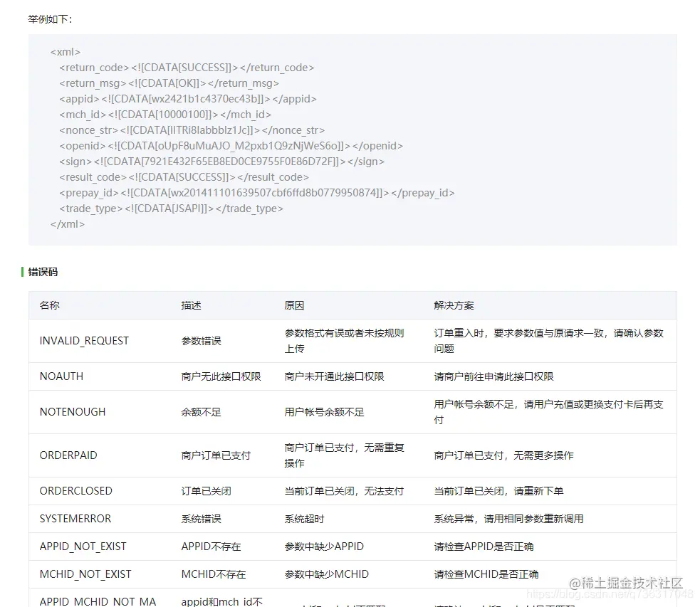
Task: Click the '名称' column header
Action: point(49,305)
